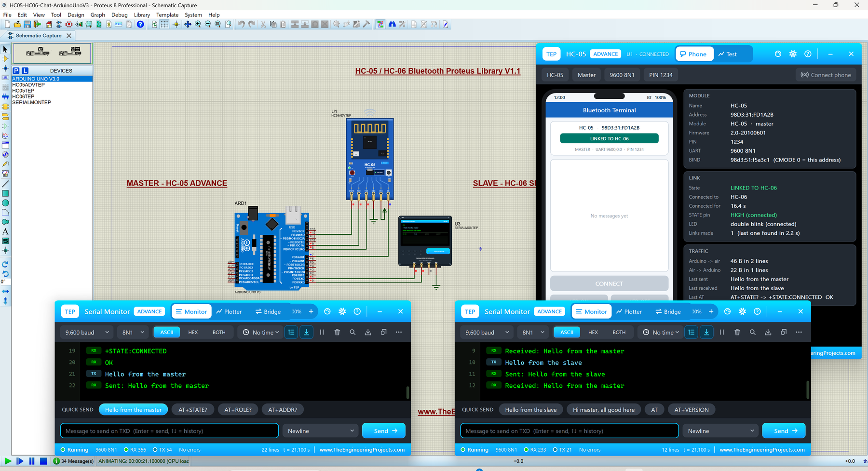This screenshot has height=471, width=868.
Task: Open the Library menu
Action: [142, 15]
